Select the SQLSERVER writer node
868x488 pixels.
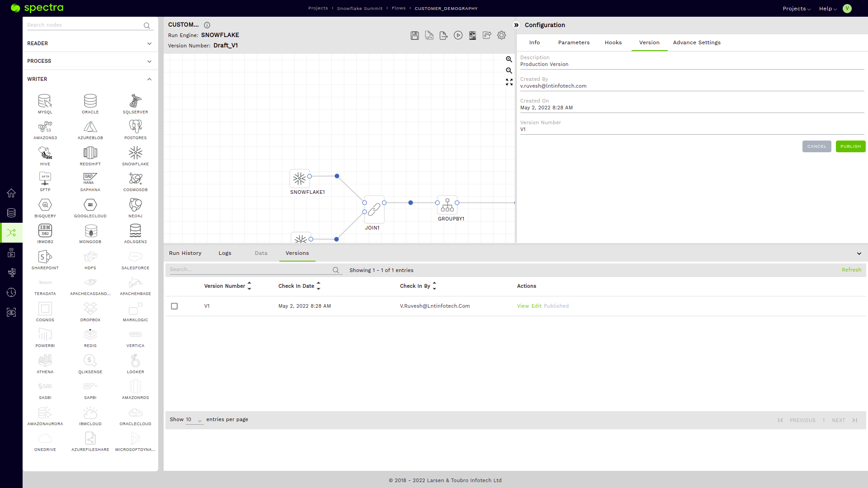(136, 104)
